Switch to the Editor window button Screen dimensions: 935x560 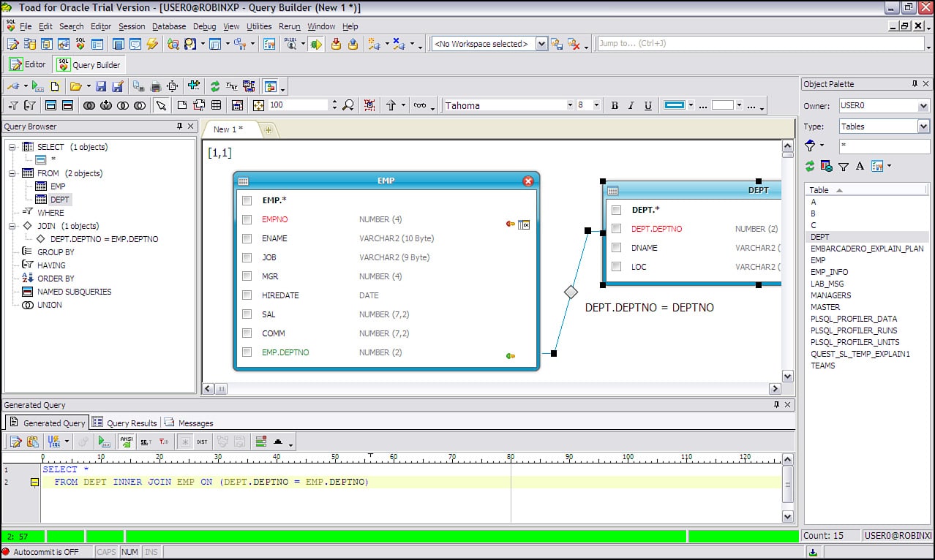[x=28, y=64]
